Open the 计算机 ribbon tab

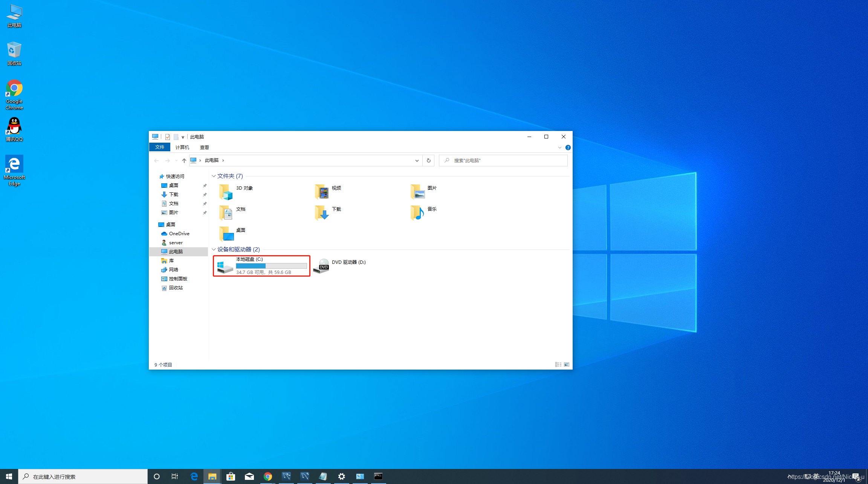182,147
